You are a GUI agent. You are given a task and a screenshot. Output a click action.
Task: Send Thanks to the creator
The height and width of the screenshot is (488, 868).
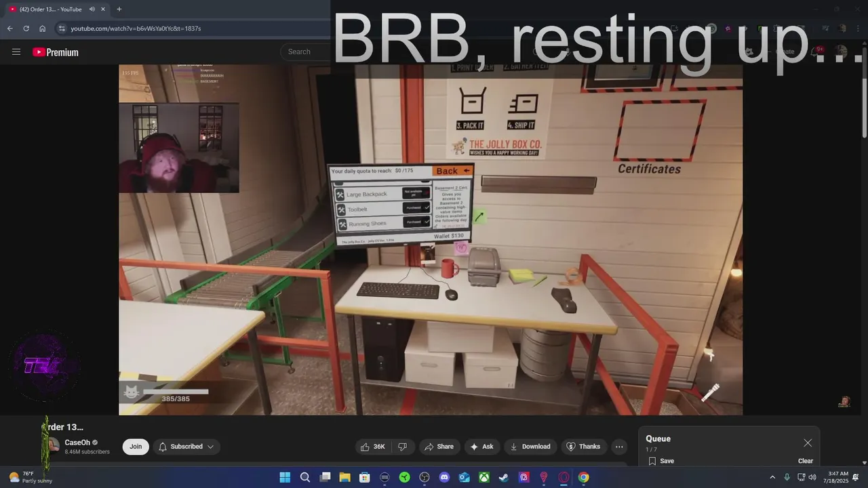pyautogui.click(x=583, y=447)
